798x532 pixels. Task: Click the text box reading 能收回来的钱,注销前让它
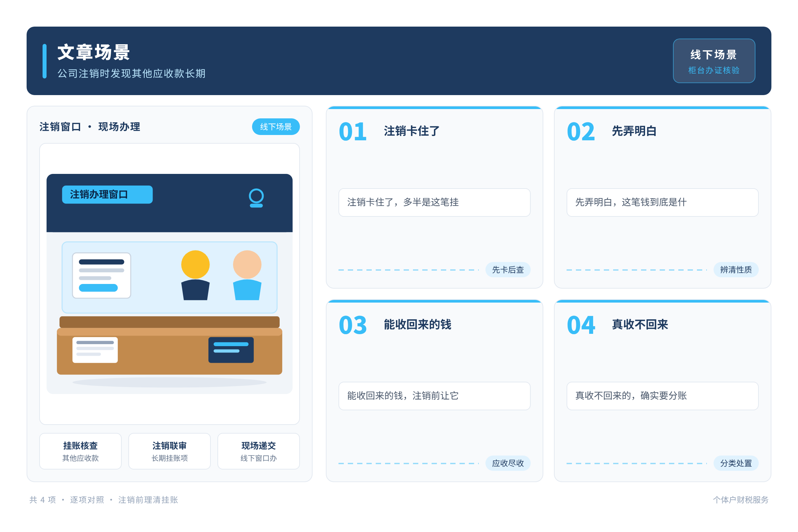click(x=434, y=396)
